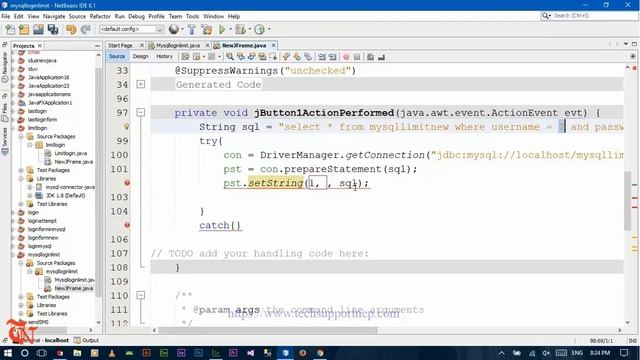
Task: Expand the loginattempt project node
Action: [x=13, y=221]
